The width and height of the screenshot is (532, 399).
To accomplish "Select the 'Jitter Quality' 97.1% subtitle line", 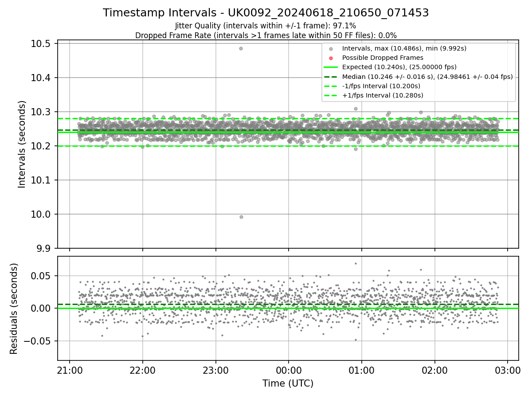I will point(266,26).
